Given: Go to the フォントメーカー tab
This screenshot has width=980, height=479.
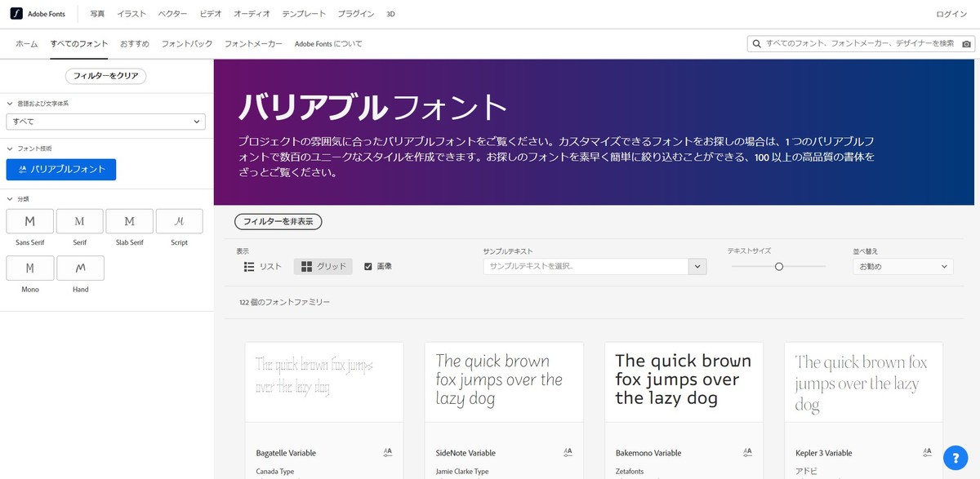Looking at the screenshot, I should [x=253, y=43].
